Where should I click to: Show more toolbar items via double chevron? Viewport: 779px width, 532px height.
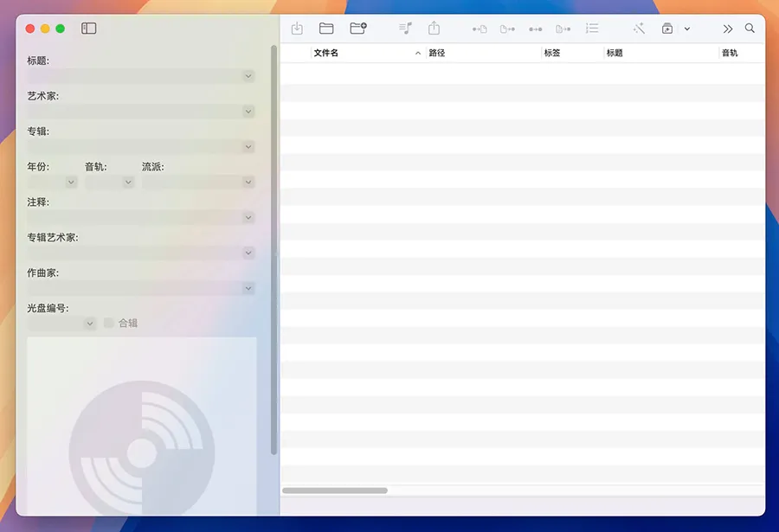pos(728,29)
